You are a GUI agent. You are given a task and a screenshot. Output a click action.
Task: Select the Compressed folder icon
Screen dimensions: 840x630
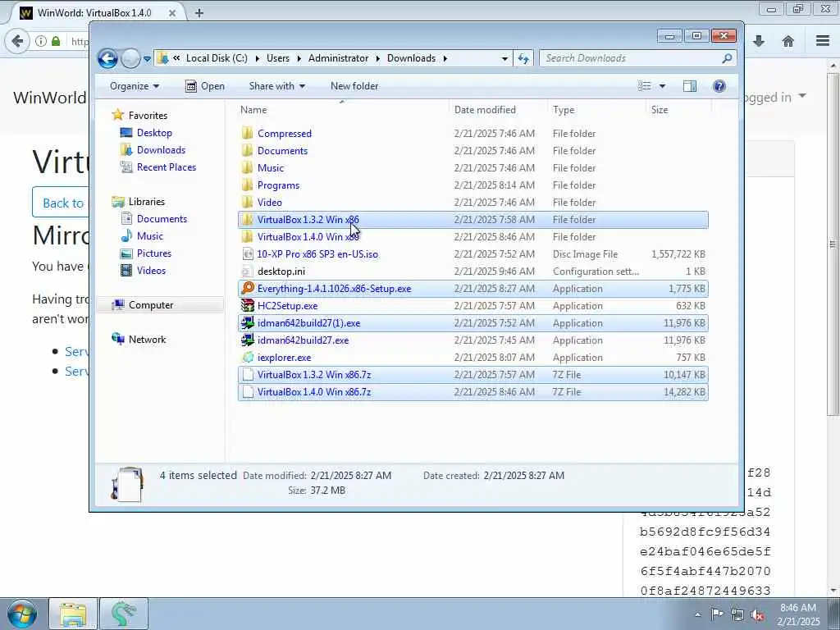(x=247, y=134)
